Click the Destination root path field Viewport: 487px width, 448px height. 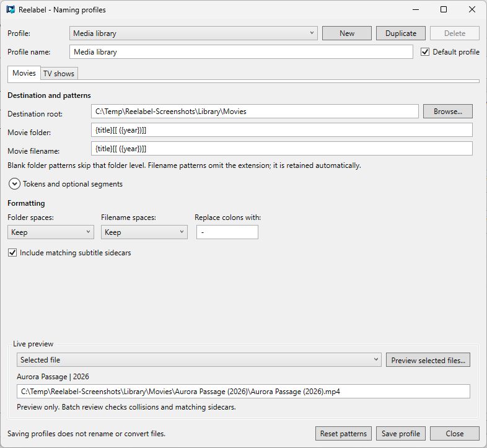coord(255,111)
